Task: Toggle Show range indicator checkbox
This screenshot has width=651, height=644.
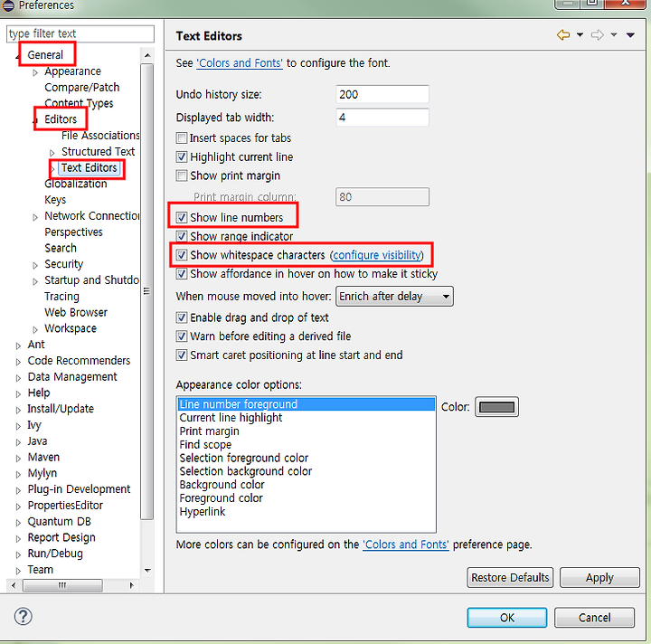Action: coord(182,236)
